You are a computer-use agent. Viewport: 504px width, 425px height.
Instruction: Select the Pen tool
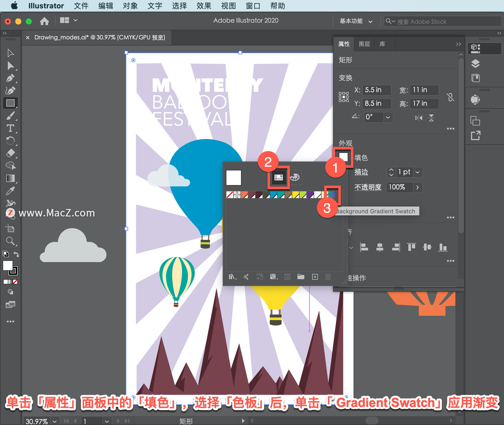tap(10, 78)
